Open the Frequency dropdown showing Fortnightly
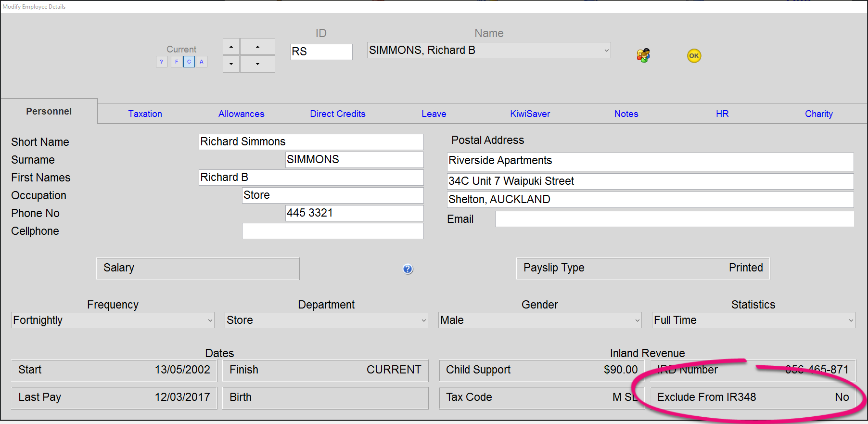The image size is (868, 424). pyautogui.click(x=113, y=320)
